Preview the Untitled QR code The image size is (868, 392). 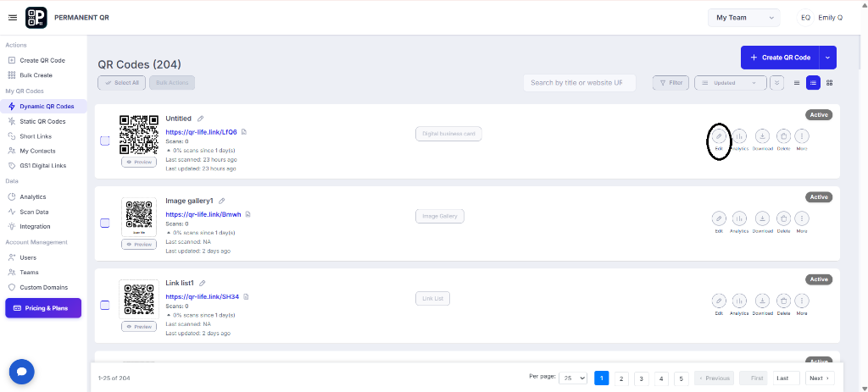click(x=139, y=162)
